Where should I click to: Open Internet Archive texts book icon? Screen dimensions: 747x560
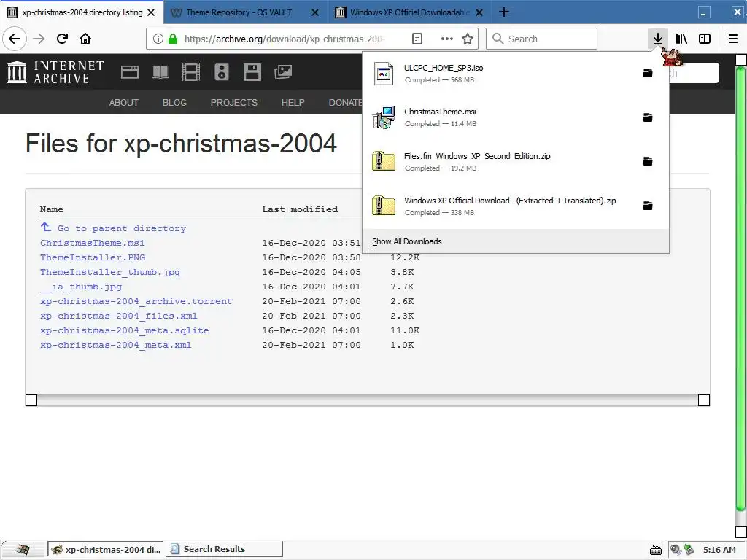(160, 72)
